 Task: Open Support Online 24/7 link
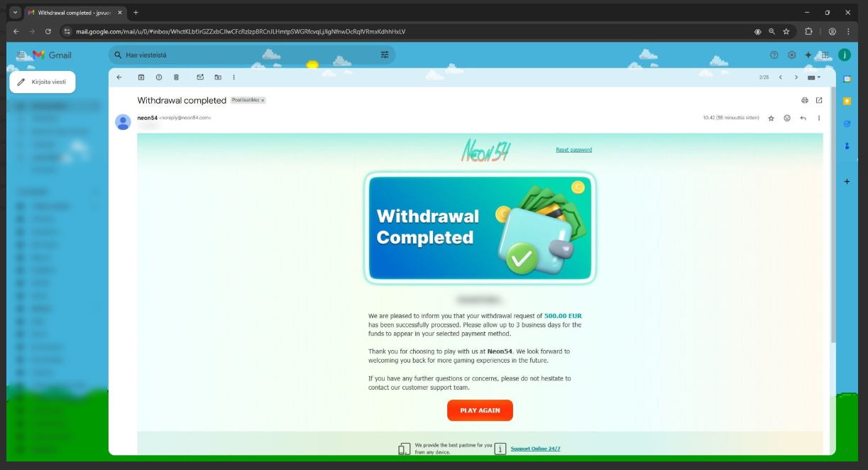pyautogui.click(x=535, y=449)
